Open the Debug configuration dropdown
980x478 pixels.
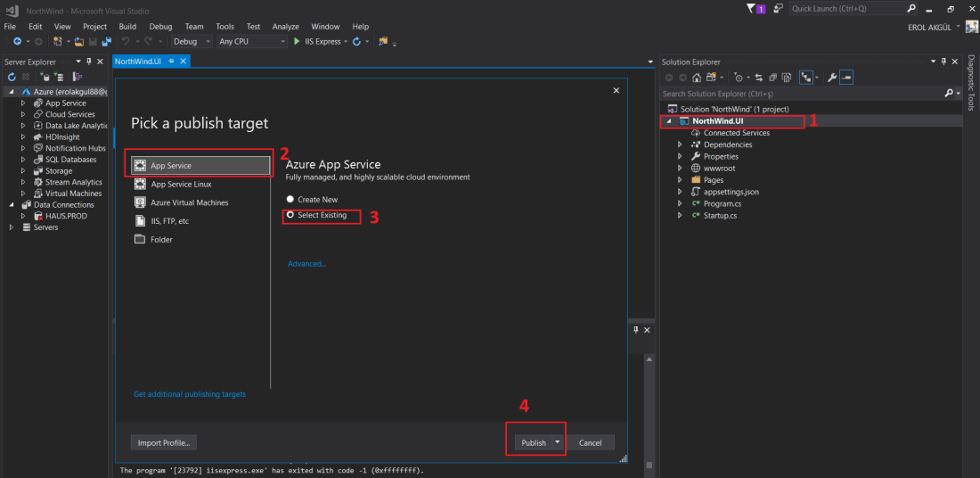click(192, 42)
